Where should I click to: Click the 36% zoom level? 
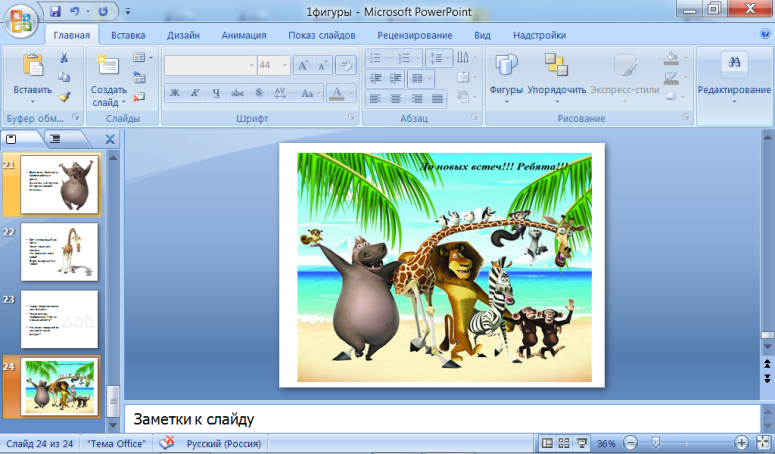606,444
